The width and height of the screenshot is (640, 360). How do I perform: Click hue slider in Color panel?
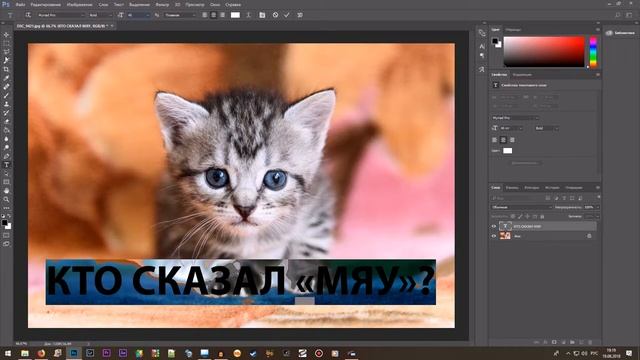593,52
